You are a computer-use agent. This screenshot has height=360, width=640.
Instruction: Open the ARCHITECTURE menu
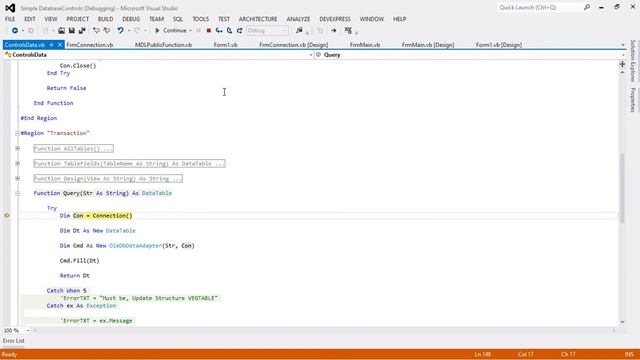[x=258, y=19]
